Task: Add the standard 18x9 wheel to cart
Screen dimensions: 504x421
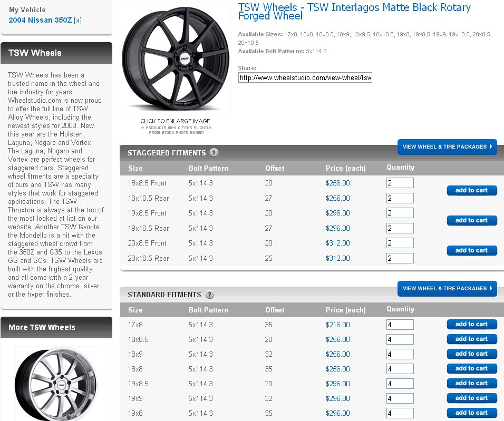Action: point(471,354)
